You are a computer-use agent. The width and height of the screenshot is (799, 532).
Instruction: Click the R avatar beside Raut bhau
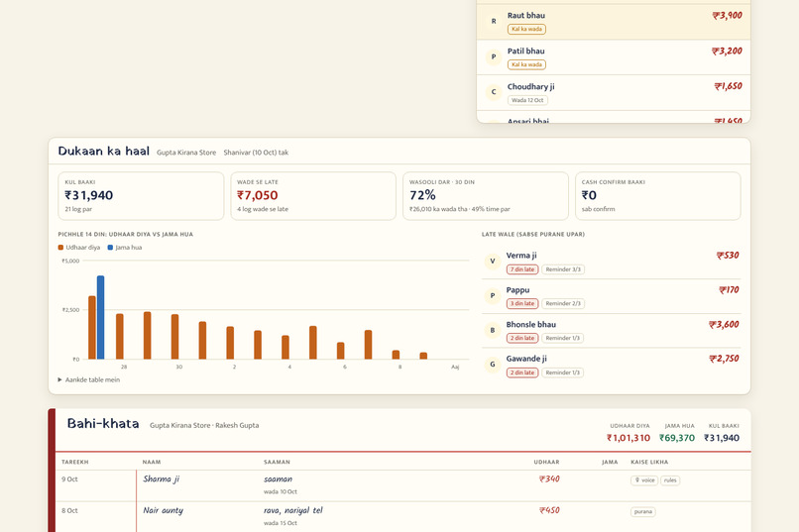[x=494, y=22]
